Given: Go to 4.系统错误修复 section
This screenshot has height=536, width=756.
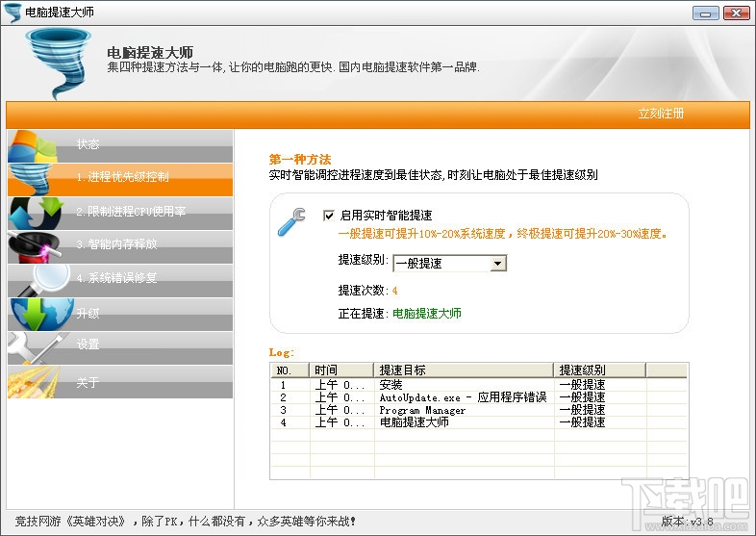Looking at the screenshot, I should point(120,280).
